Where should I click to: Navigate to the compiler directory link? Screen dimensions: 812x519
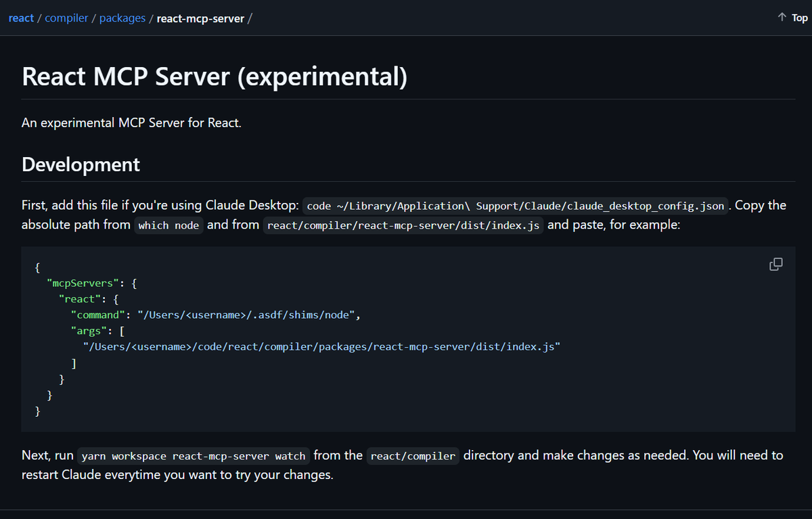coord(66,18)
